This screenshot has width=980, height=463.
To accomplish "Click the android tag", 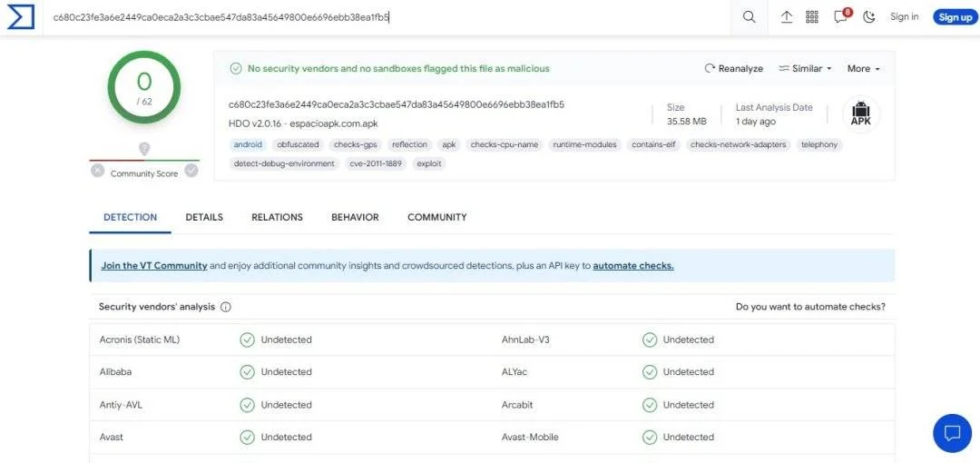I will (x=248, y=144).
